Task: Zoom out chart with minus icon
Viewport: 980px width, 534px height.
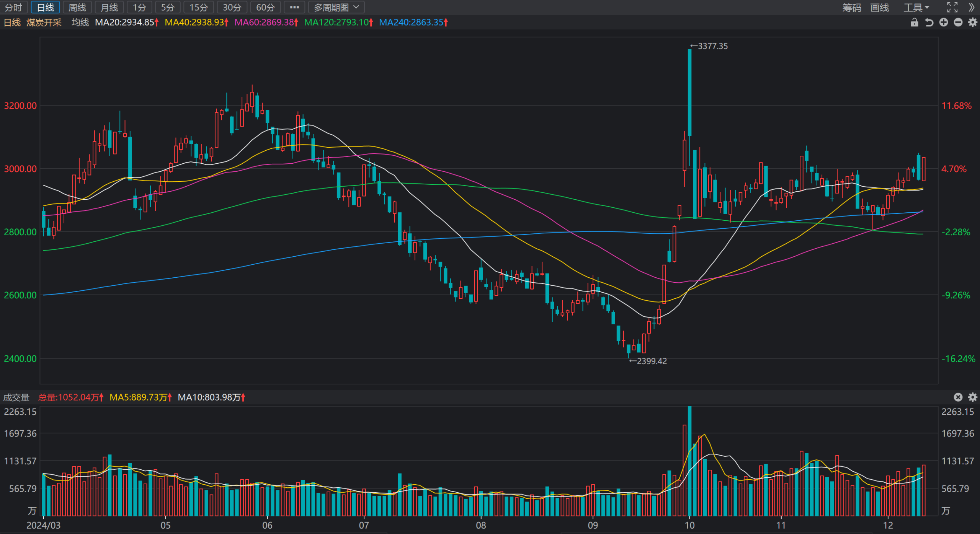Action: 958,23
